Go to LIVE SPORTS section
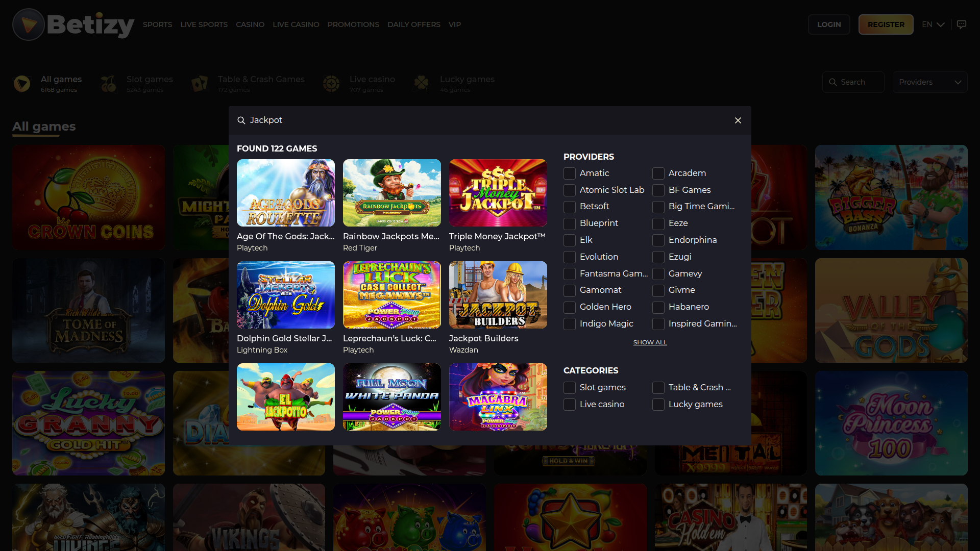 [204, 24]
